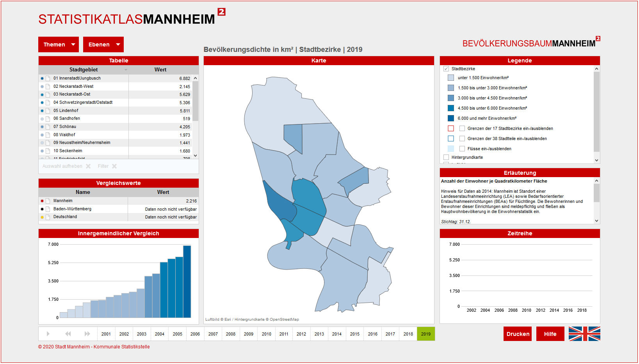
Task: Clear the filter using the Filter X icon
Action: 114,166
